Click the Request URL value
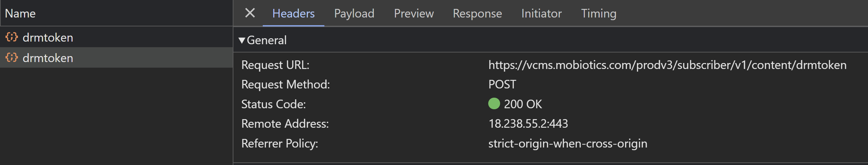This screenshot has height=165, width=868. click(667, 65)
